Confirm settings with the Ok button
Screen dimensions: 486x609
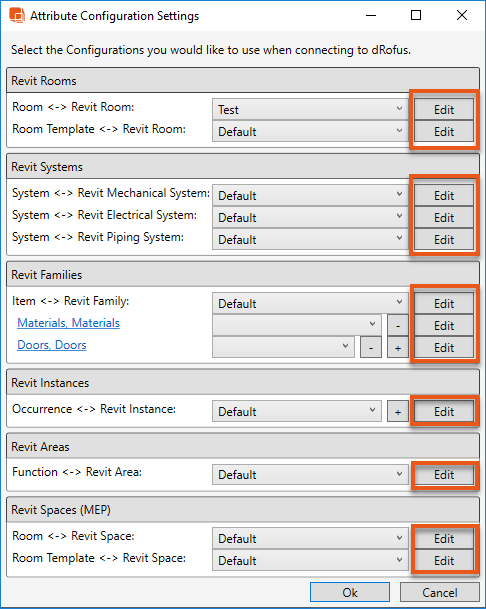(350, 592)
